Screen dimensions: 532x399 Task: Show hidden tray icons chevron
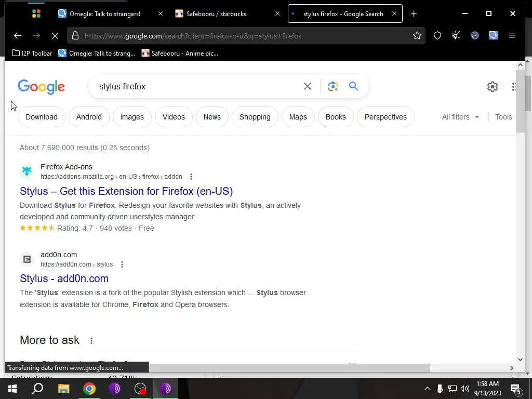pyautogui.click(x=427, y=389)
